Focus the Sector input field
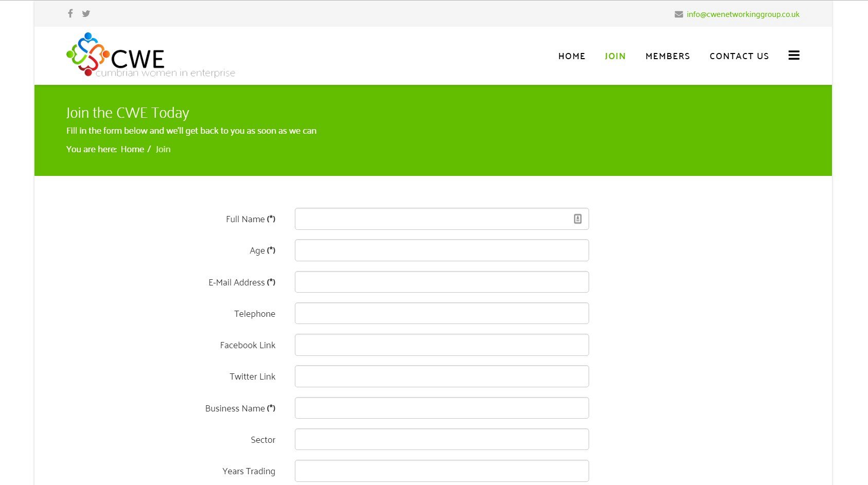Viewport: 868px width, 485px height. 441,439
